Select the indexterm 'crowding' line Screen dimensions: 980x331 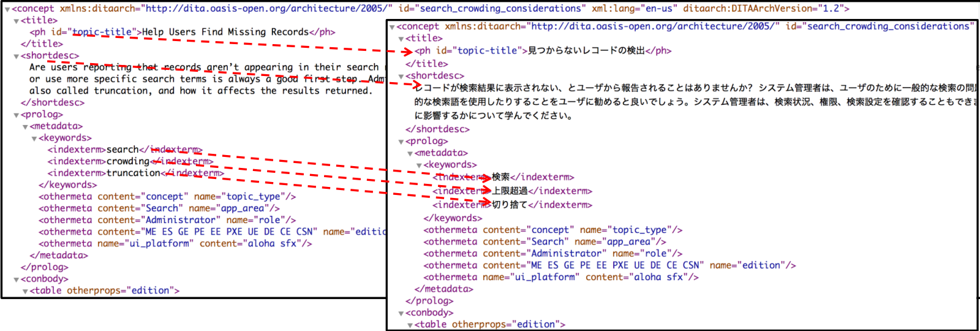coord(130,161)
